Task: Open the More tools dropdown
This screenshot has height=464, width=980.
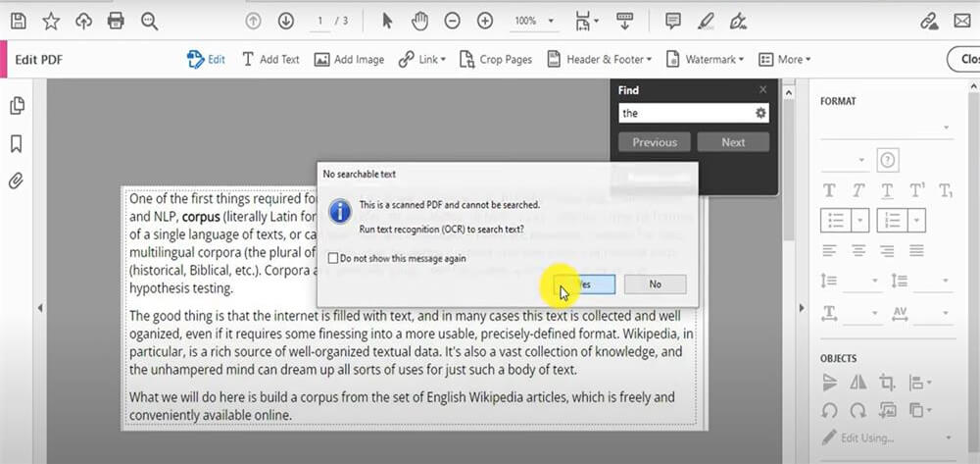Action: pos(784,60)
